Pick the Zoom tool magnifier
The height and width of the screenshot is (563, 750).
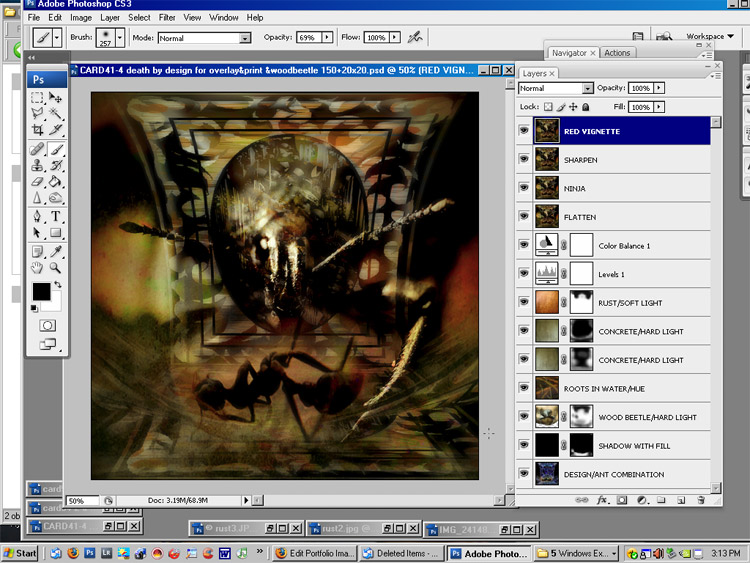56,268
